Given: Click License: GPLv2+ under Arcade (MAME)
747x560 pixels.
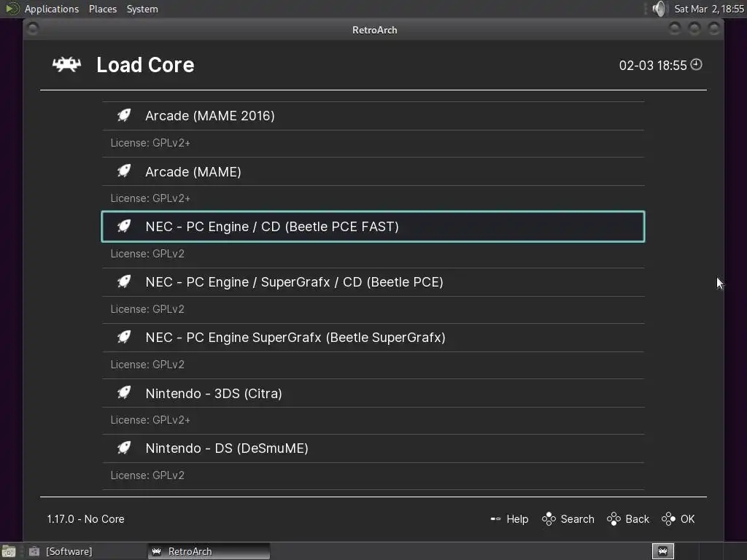Looking at the screenshot, I should point(150,198).
